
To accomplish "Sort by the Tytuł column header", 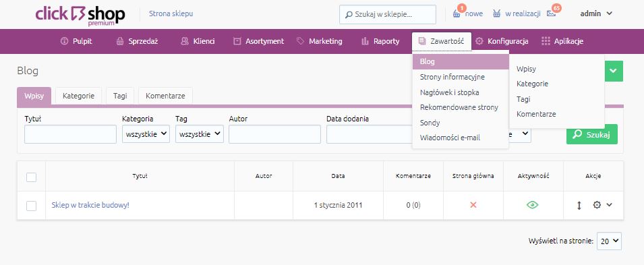I will [140, 176].
